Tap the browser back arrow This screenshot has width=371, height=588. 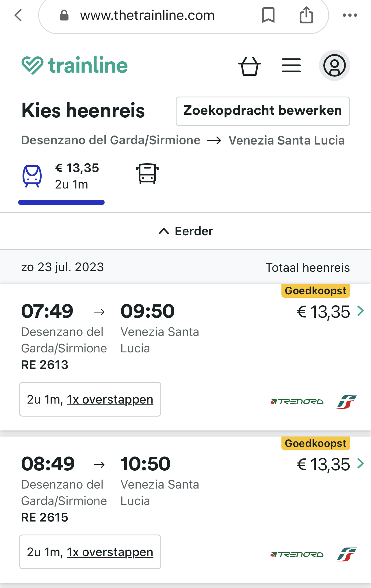[x=18, y=15]
